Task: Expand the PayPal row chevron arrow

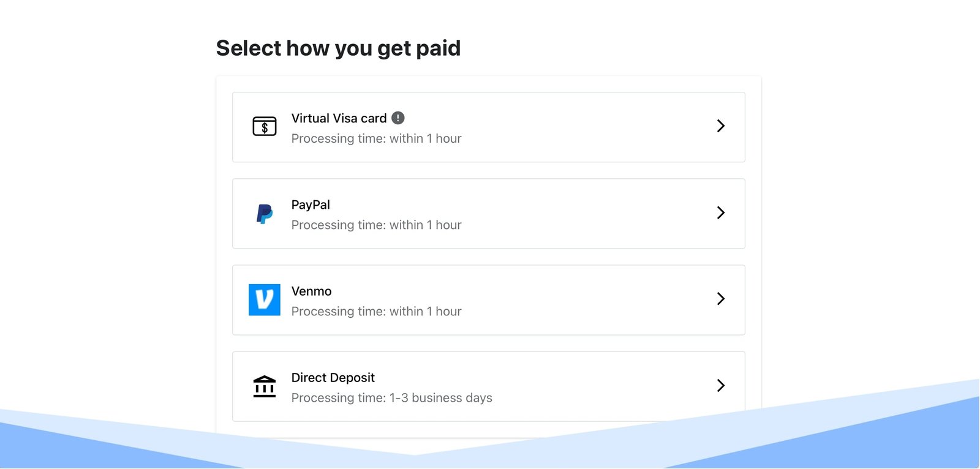Action: point(721,212)
